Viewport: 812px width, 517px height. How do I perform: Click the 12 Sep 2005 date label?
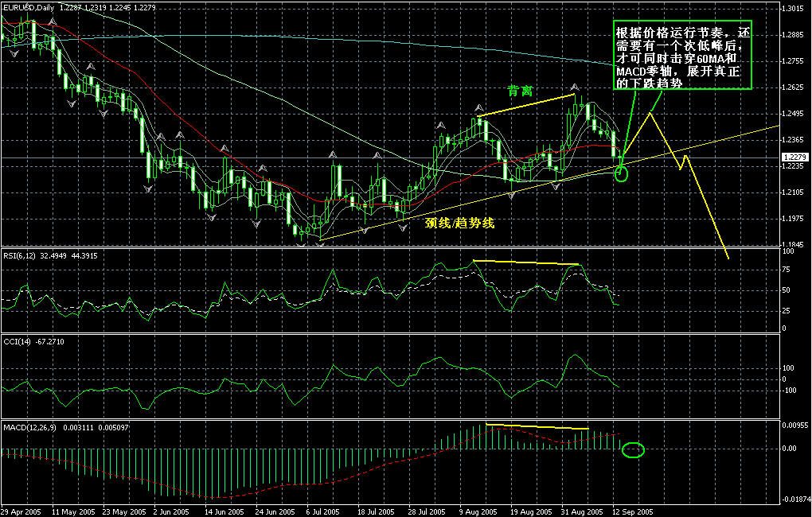tap(633, 511)
